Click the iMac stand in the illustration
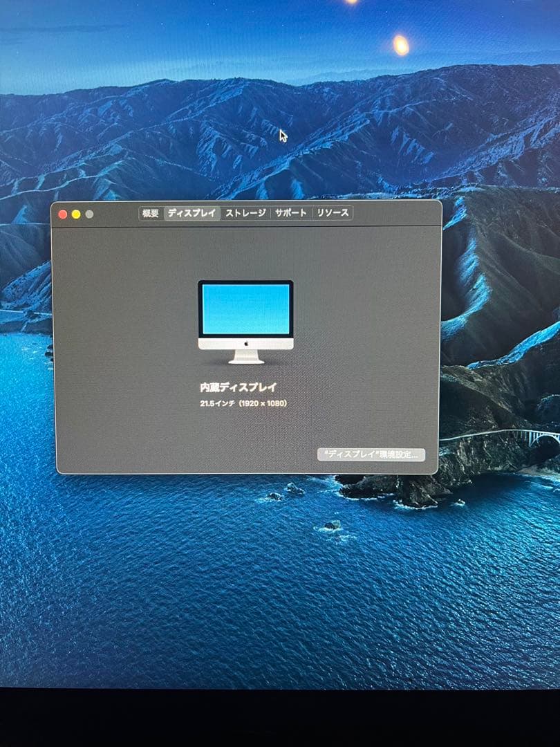Screen dimensions: 560x747 pyautogui.click(x=245, y=356)
